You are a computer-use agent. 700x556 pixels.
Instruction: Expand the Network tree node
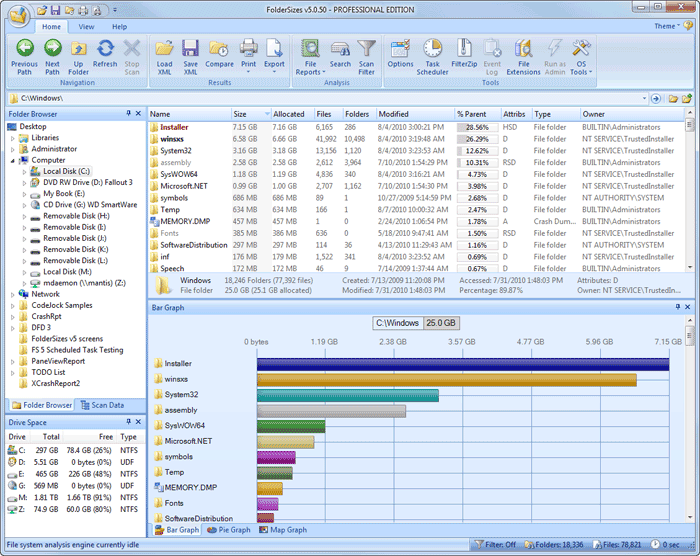[x=13, y=294]
